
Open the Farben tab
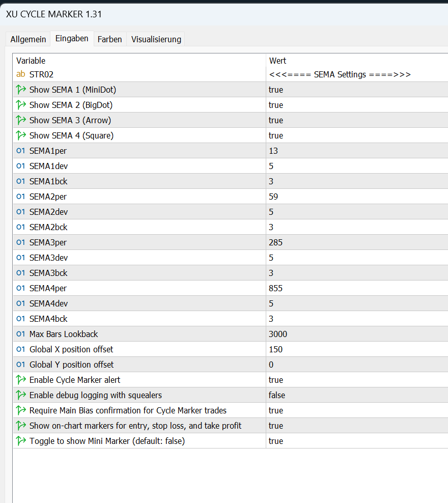click(109, 39)
